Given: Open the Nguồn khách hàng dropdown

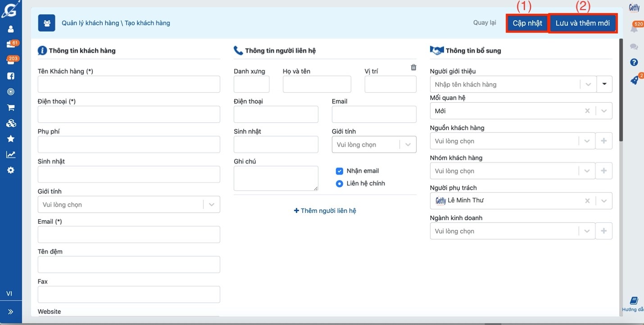Looking at the screenshot, I should tap(512, 141).
